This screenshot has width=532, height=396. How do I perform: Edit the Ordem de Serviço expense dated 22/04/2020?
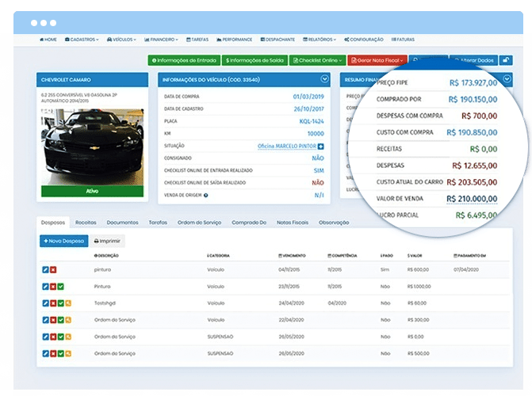[45, 320]
